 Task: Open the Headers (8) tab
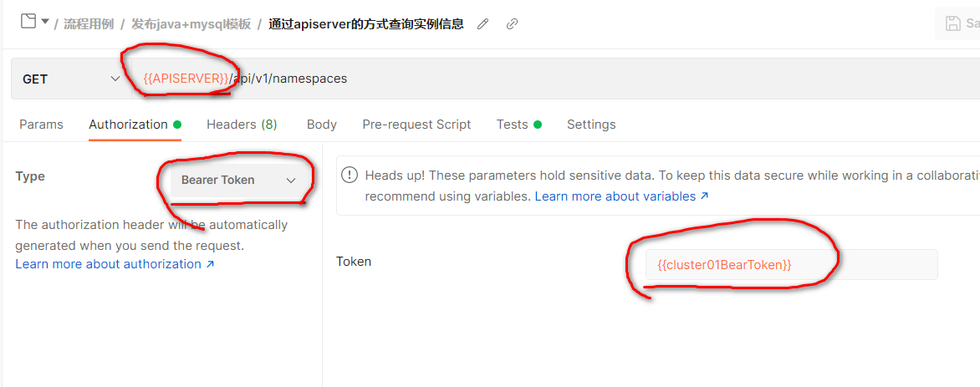(x=242, y=125)
